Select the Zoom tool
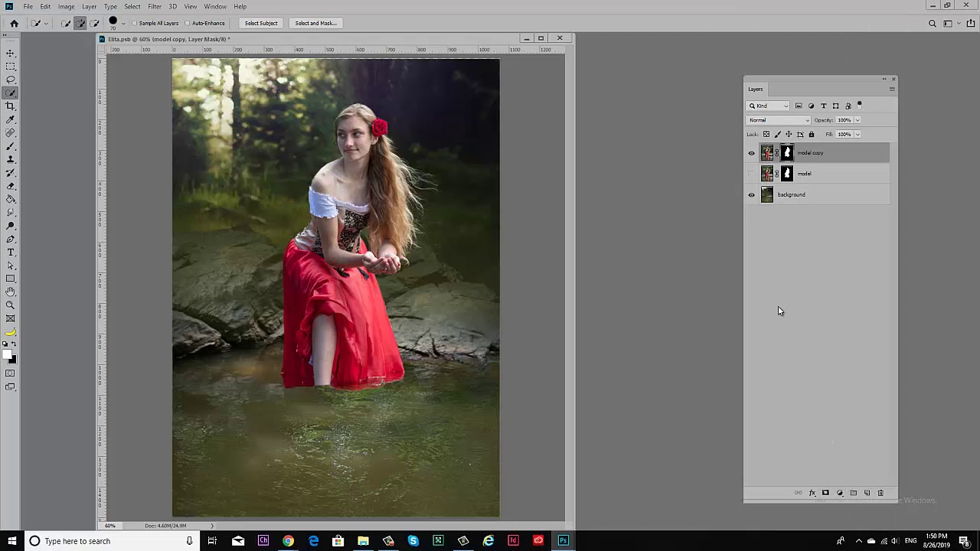 [11, 305]
